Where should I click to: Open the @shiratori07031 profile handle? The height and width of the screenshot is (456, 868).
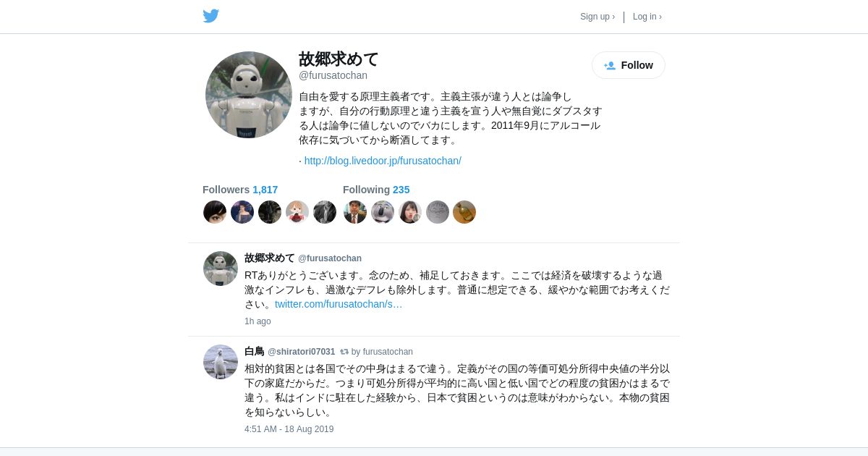coord(302,352)
